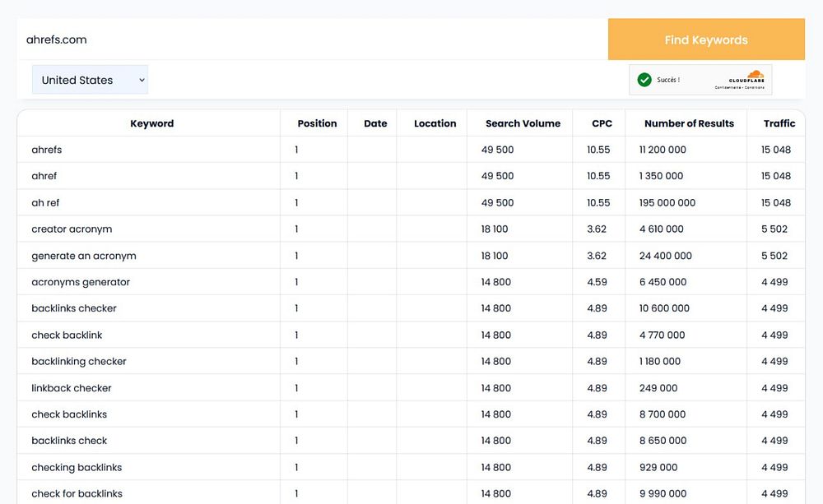Click results value 4 770 000
The height and width of the screenshot is (504, 823).
click(x=662, y=335)
